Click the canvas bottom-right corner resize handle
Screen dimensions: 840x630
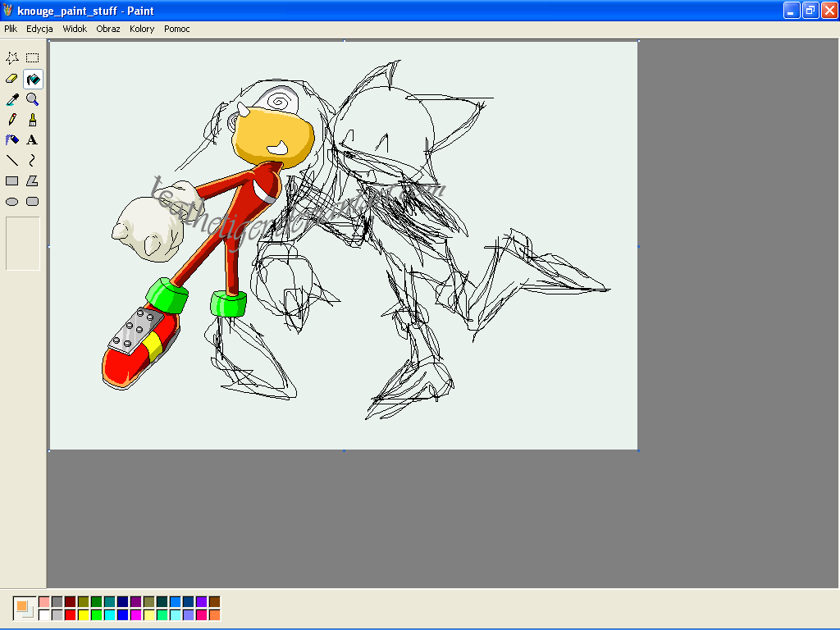(x=638, y=450)
